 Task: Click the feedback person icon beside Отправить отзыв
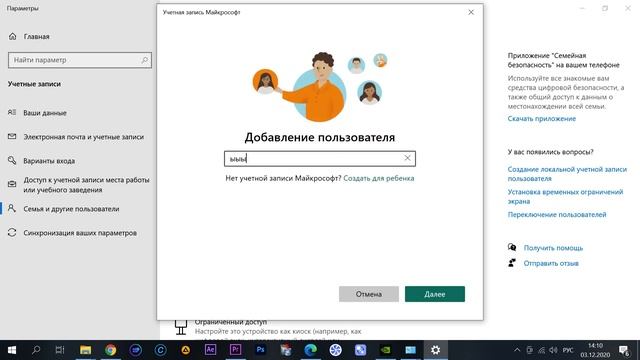[x=512, y=263]
